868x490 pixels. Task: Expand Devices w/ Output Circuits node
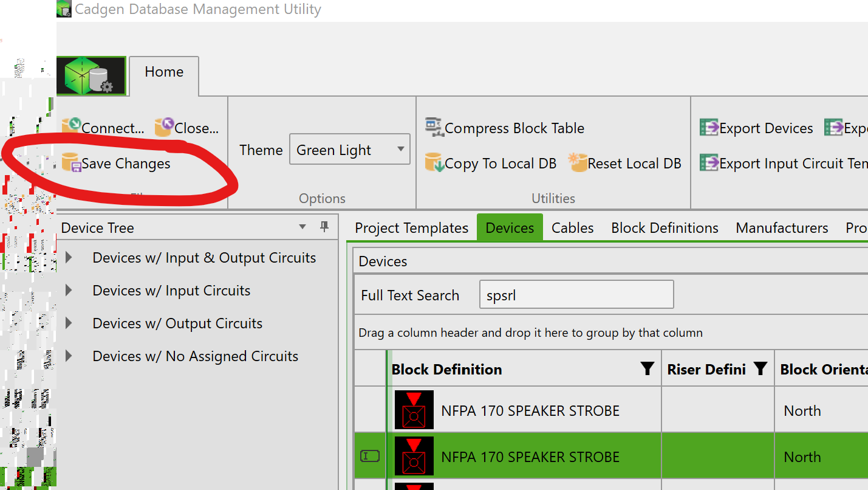[x=69, y=323]
